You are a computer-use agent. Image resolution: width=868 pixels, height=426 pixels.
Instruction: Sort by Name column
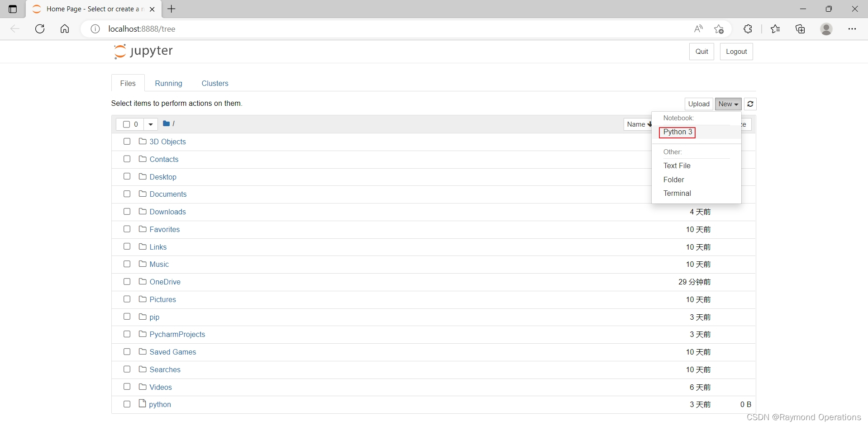click(x=638, y=124)
